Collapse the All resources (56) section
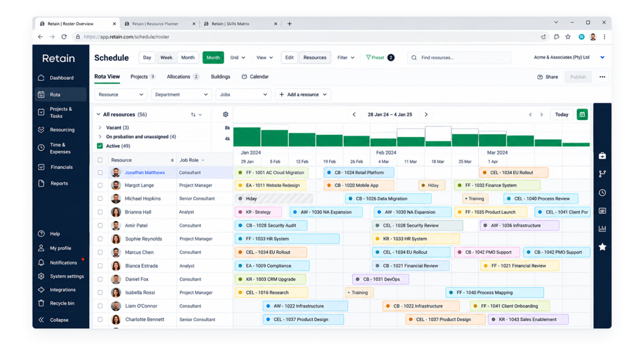Image resolution: width=644 pixels, height=353 pixels. point(98,114)
